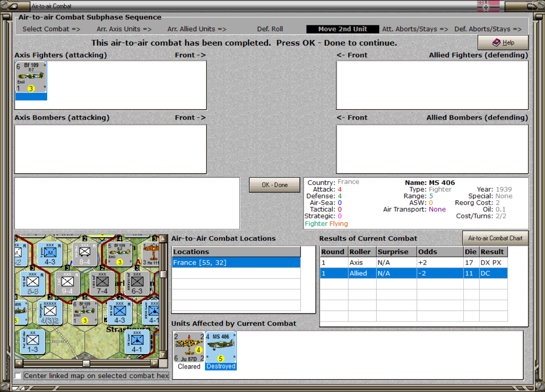Click the XXIII Garr 4-1 counter at map edge

151,313
